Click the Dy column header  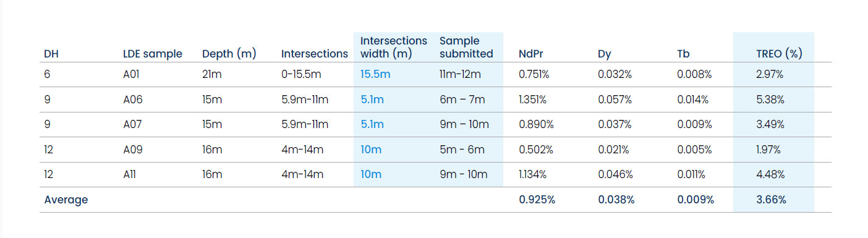pos(604,54)
